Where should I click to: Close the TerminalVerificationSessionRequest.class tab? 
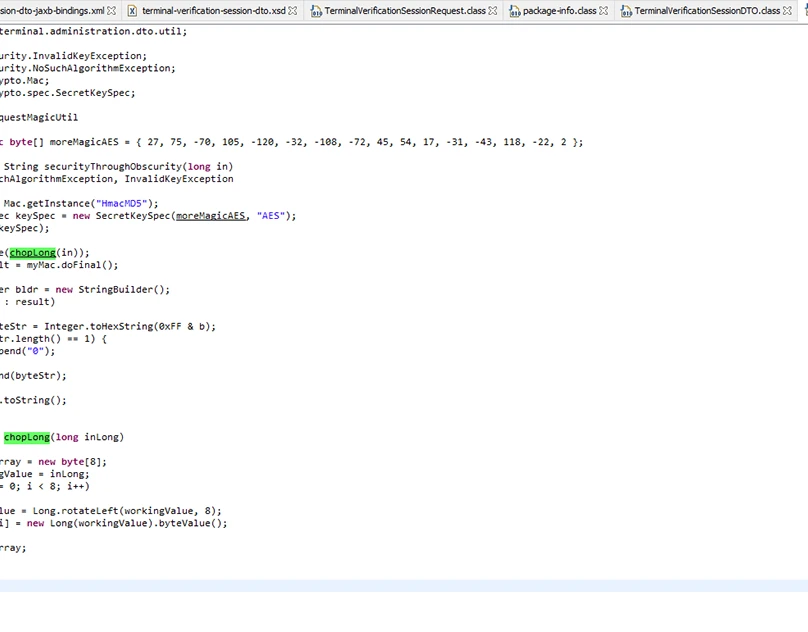[493, 11]
